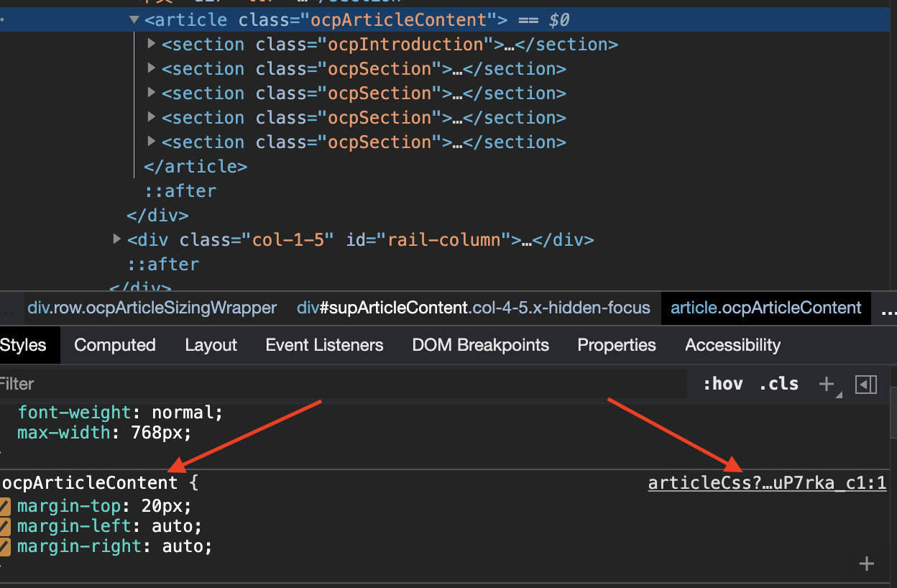Toggle the .cls element classes button
897x588 pixels.
778,384
